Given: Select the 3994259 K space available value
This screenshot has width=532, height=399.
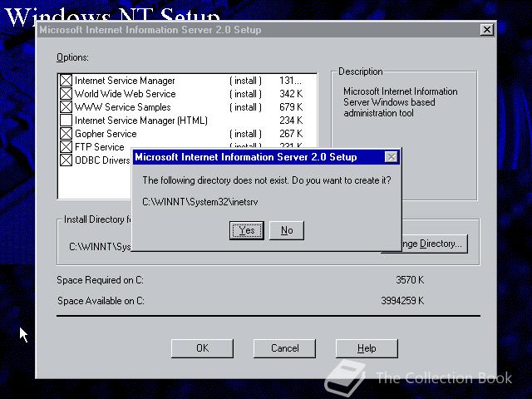Looking at the screenshot, I should 402,301.
